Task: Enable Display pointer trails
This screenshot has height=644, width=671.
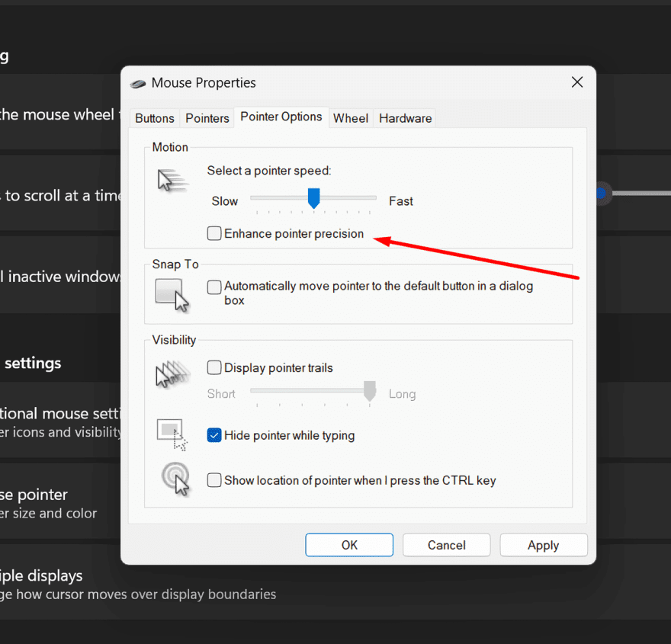Action: click(x=214, y=367)
